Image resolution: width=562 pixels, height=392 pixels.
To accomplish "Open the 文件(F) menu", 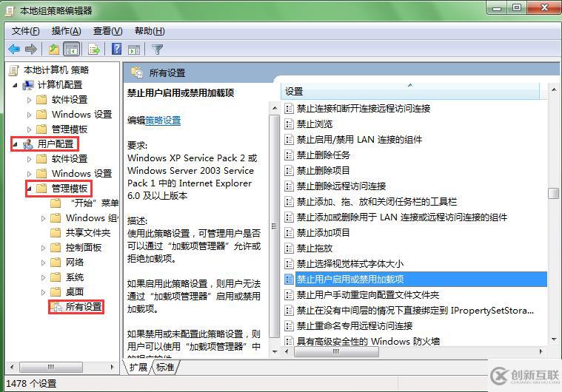I will point(25,31).
